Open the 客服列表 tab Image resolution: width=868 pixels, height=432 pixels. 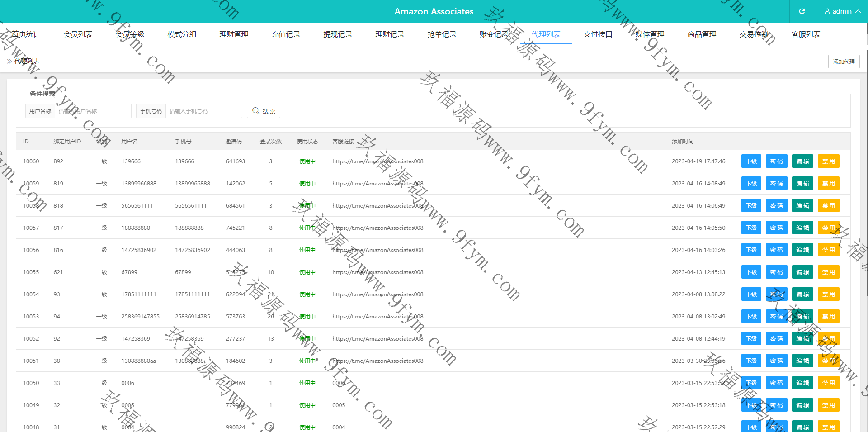point(806,34)
